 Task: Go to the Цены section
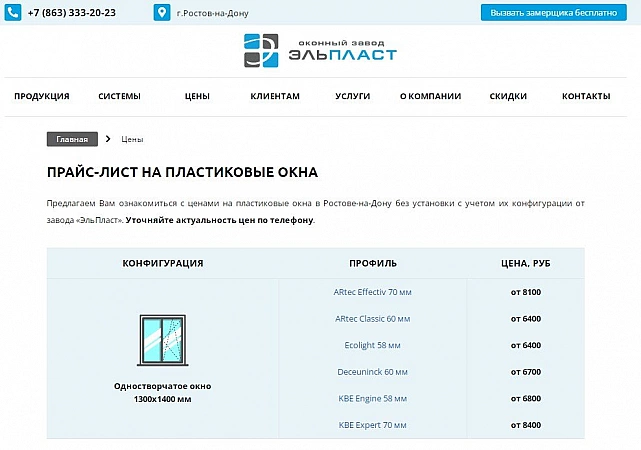coord(197,97)
